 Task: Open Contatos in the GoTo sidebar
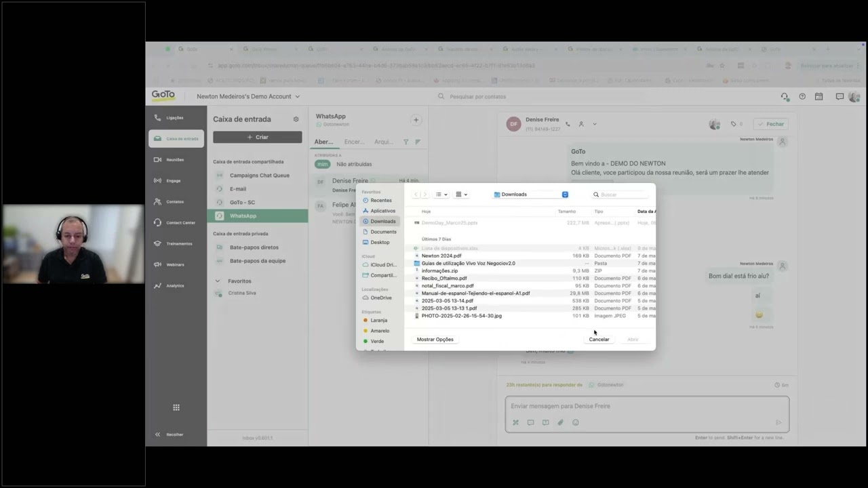point(176,202)
